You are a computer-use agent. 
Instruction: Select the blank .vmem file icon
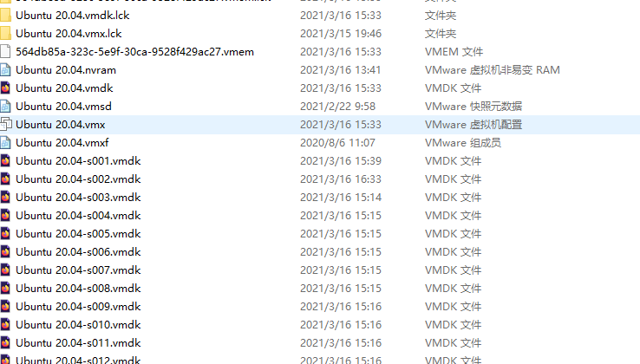coord(5,51)
